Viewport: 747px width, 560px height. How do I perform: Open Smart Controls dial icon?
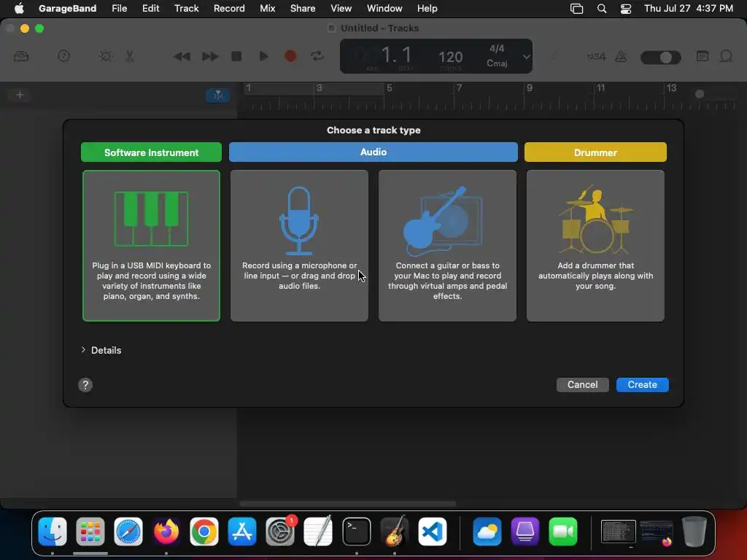point(106,56)
